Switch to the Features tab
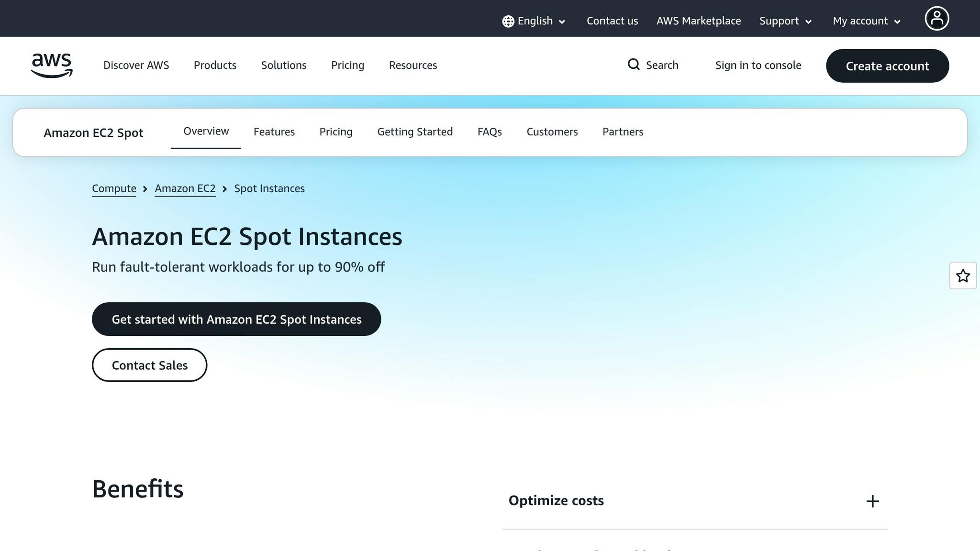 274,132
